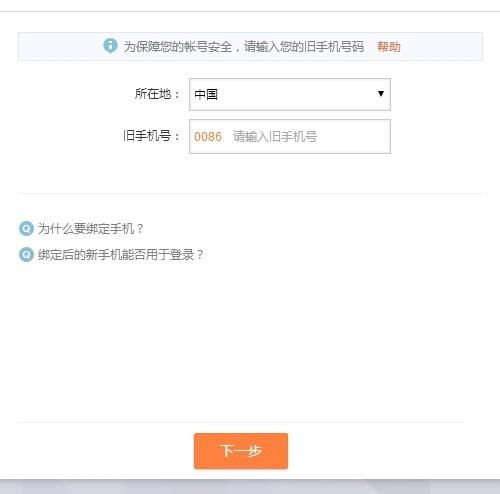This screenshot has width=500, height=494.
Task: Click the banner text 为保障您的帐号安全
Action: click(x=178, y=47)
